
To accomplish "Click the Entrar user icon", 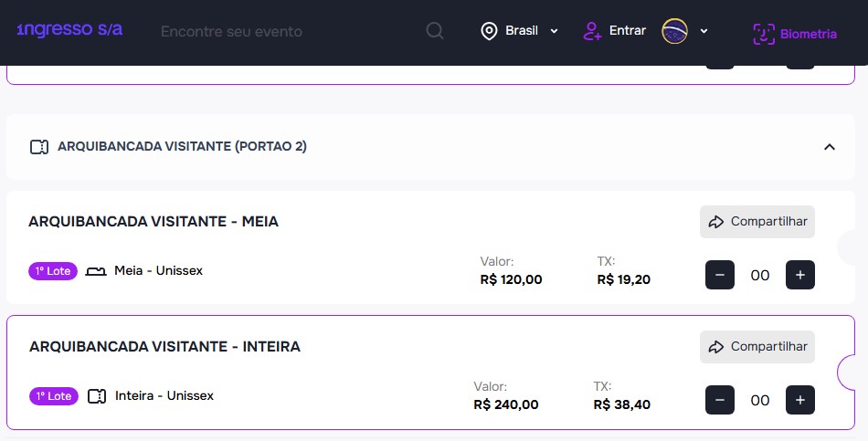I will pos(592,31).
